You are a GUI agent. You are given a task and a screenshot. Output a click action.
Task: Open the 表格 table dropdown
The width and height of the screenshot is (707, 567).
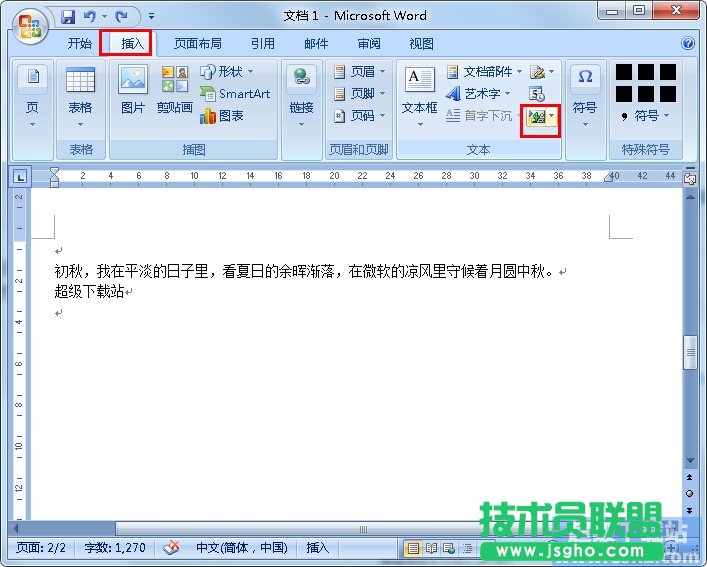click(x=80, y=96)
